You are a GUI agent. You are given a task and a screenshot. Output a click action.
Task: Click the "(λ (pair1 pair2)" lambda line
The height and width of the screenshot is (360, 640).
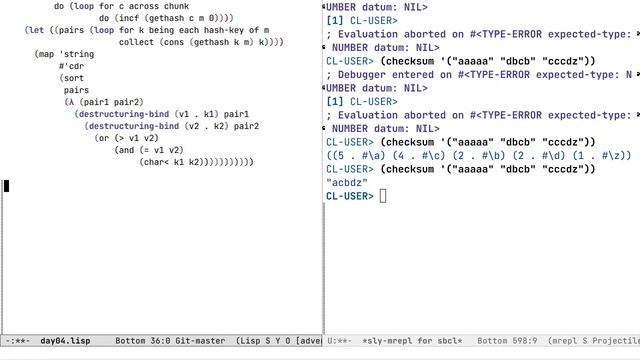coord(104,102)
